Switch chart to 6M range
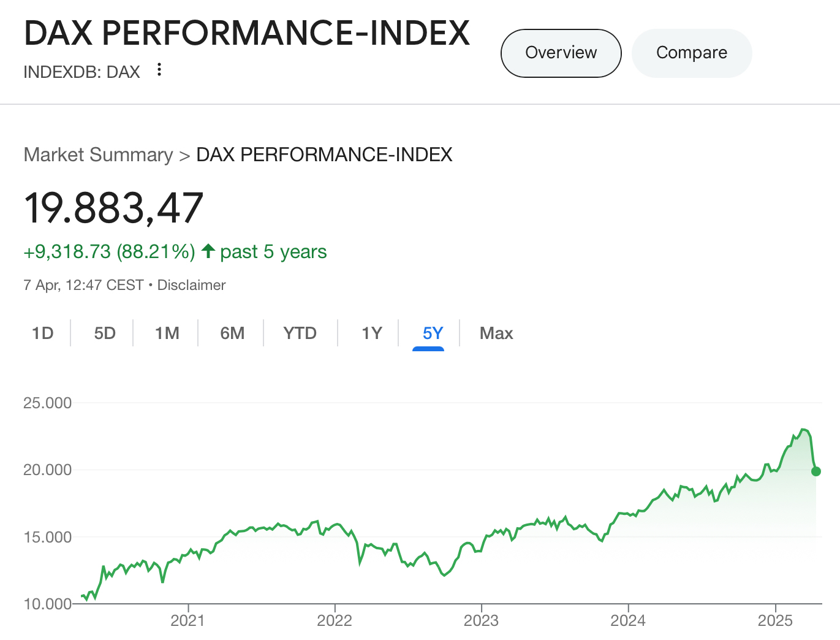Viewport: 840px width, 640px height. [x=232, y=333]
